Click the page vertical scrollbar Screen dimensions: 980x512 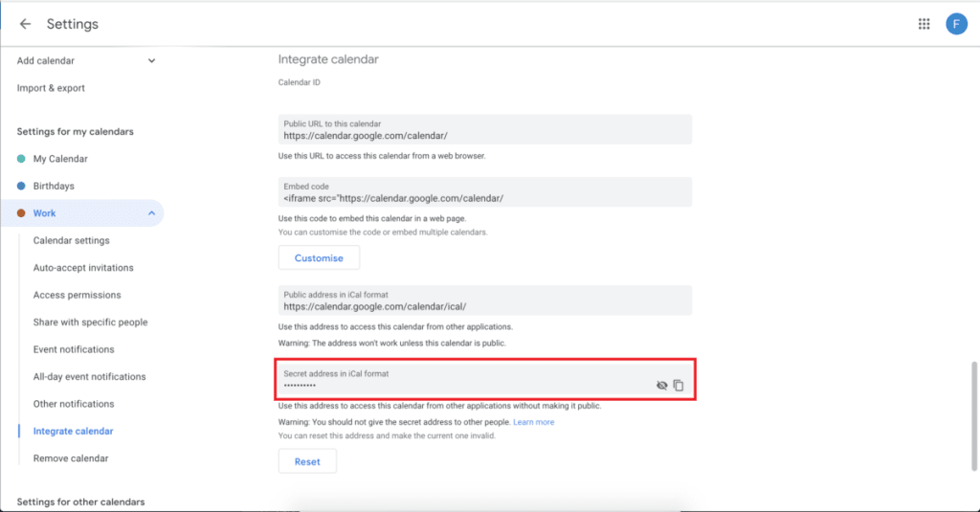point(974,415)
